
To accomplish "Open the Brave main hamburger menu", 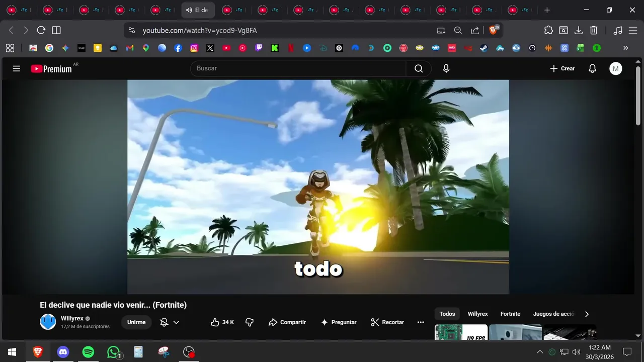I will click(x=633, y=30).
